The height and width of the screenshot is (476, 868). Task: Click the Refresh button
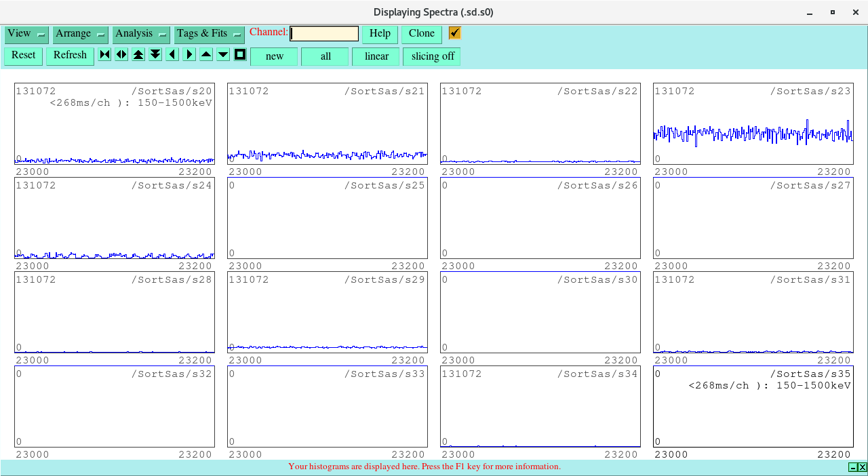(x=70, y=56)
